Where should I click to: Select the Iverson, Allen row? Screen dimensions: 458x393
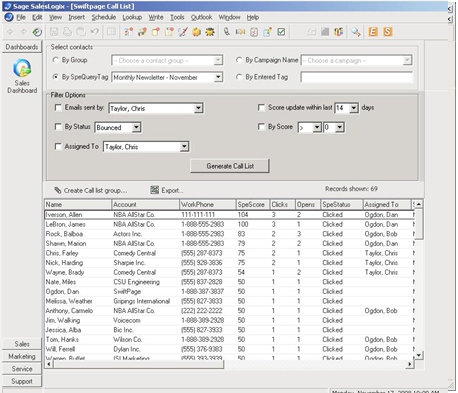tap(230, 215)
